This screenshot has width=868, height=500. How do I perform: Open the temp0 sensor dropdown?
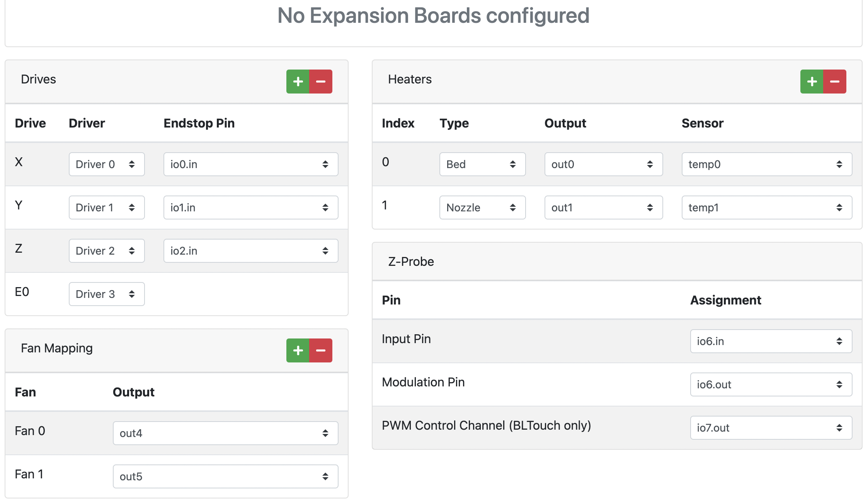(767, 164)
